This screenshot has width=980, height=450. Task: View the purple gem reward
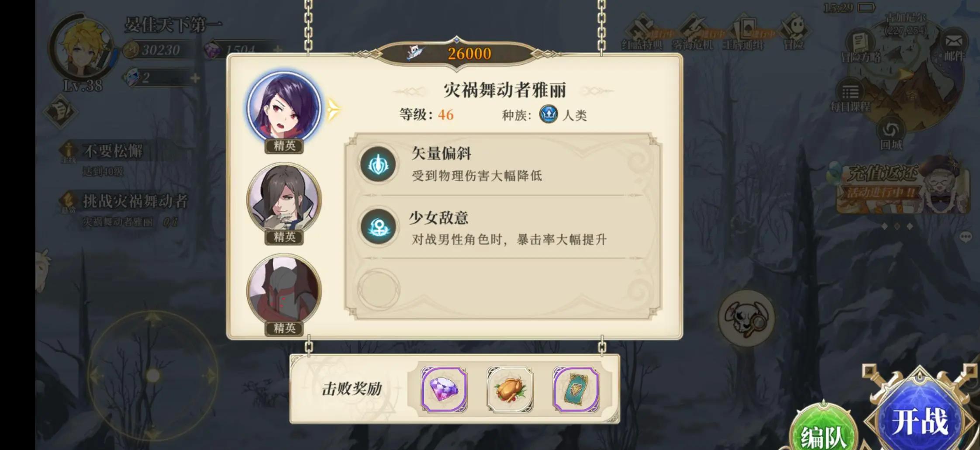[444, 389]
